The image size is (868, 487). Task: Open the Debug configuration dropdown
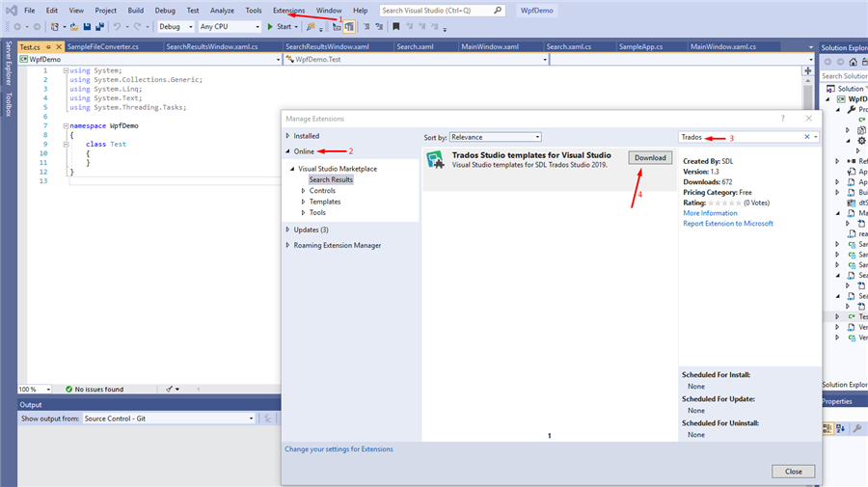click(176, 27)
